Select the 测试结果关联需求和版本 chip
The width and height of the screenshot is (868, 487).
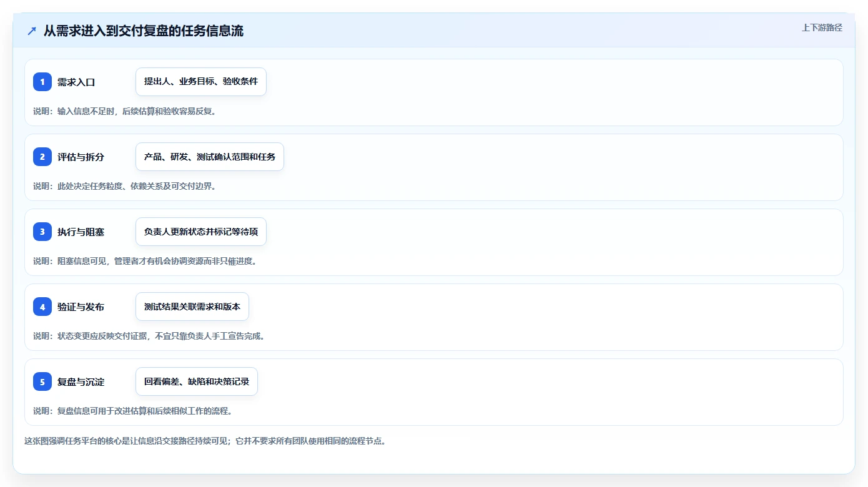192,307
